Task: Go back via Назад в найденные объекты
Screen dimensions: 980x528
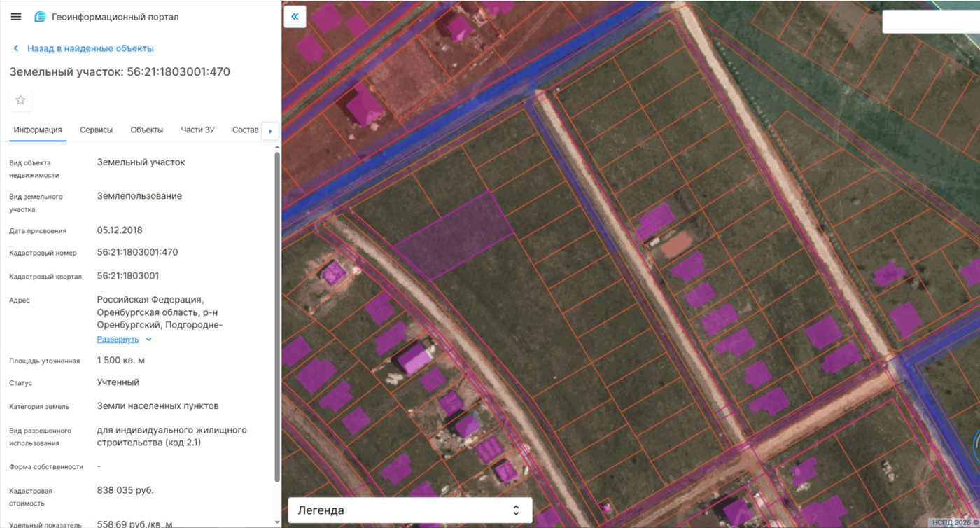Action: coord(90,48)
